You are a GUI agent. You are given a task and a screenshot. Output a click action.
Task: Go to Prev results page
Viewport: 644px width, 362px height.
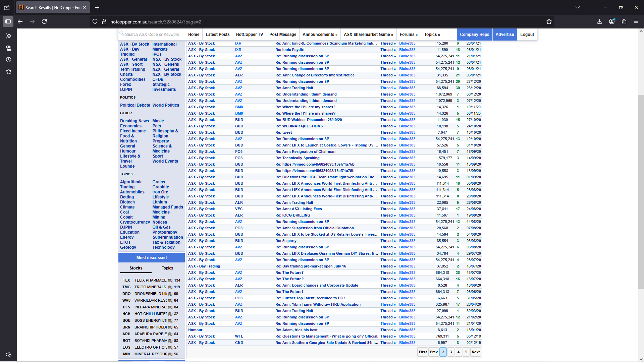tap(434, 352)
